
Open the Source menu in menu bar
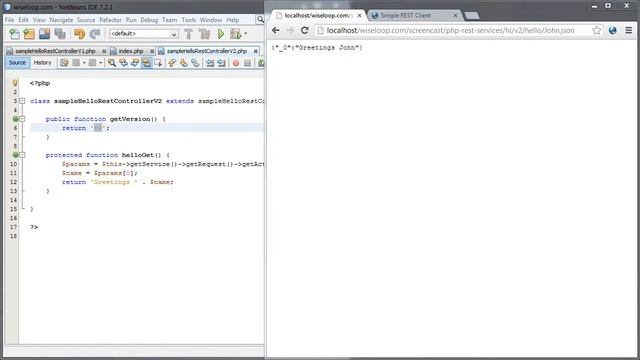(86, 20)
